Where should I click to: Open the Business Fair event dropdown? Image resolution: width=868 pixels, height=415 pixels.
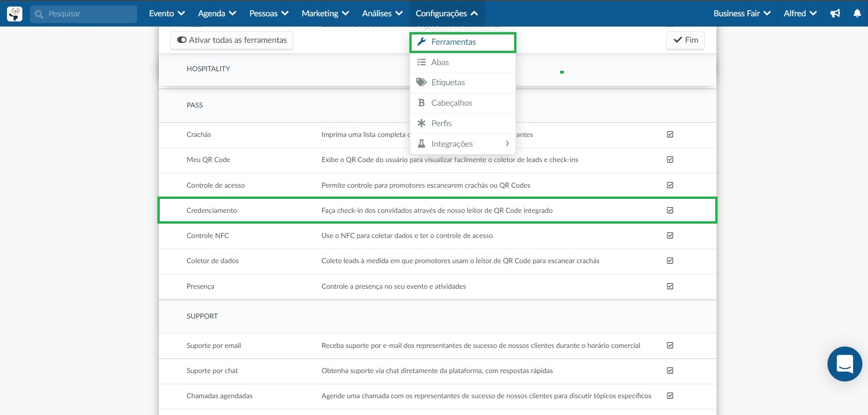[742, 14]
